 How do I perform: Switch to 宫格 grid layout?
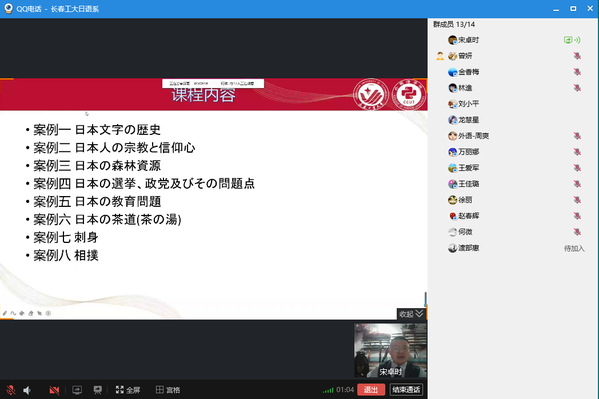pyautogui.click(x=168, y=390)
